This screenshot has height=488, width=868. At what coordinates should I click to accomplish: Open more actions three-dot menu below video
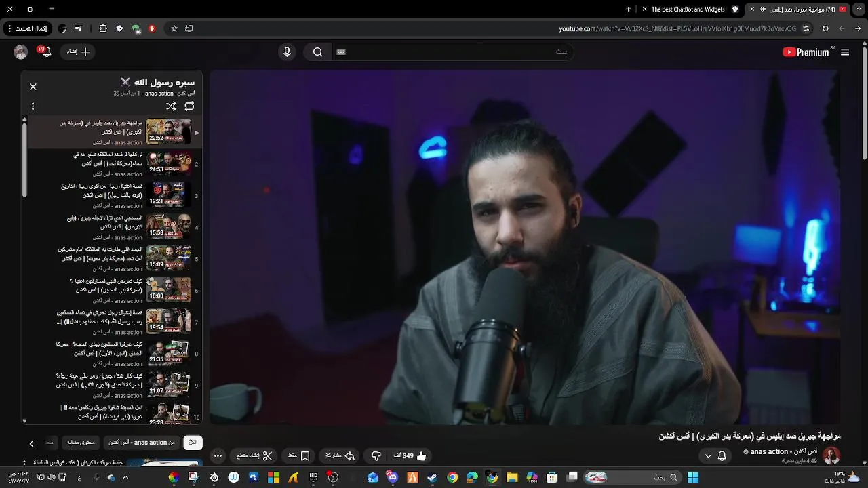tap(218, 455)
